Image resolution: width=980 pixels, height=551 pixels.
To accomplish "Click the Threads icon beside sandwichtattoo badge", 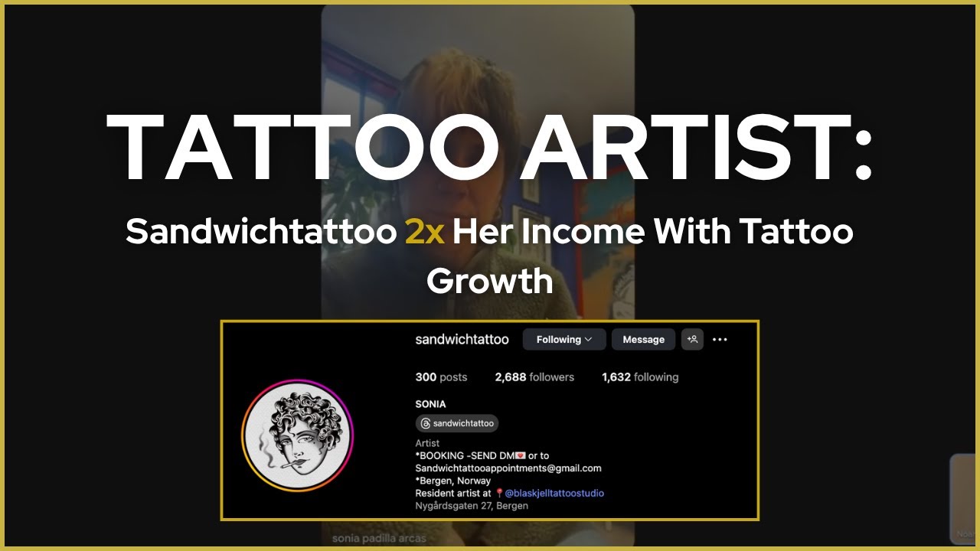I will [426, 423].
